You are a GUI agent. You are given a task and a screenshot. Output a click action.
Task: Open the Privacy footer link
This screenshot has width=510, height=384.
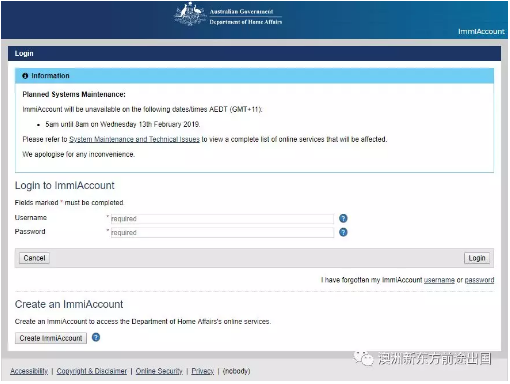tap(203, 371)
